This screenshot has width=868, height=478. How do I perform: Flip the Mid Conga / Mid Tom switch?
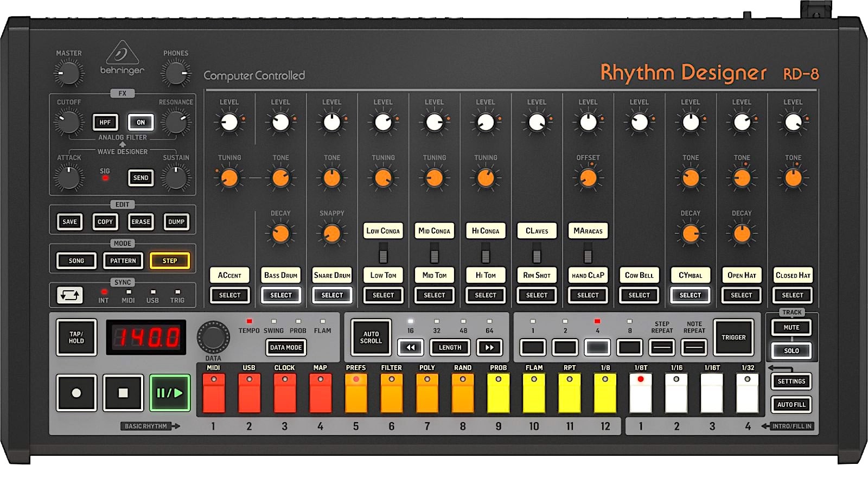coord(434,253)
